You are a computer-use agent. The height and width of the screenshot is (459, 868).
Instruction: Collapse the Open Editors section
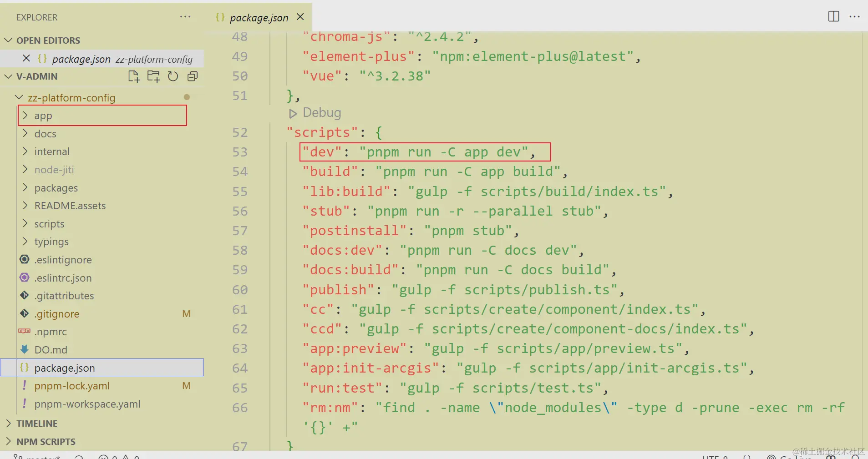coord(8,40)
